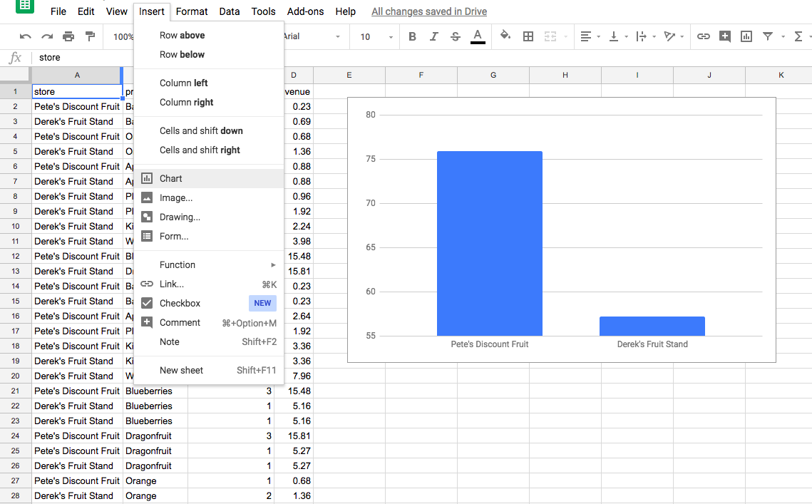Choose Row above from Insert menu
Viewport: 812px width, 504px height.
(209, 35)
